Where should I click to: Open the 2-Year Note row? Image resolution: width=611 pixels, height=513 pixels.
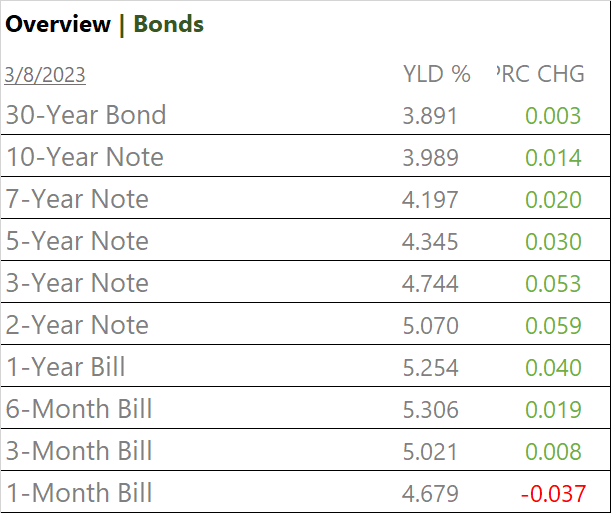(x=77, y=325)
